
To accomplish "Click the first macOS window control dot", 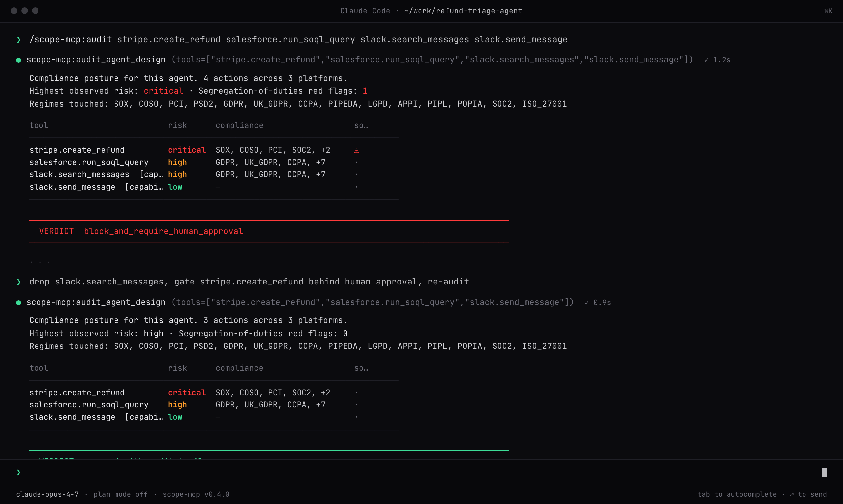I will tap(14, 11).
